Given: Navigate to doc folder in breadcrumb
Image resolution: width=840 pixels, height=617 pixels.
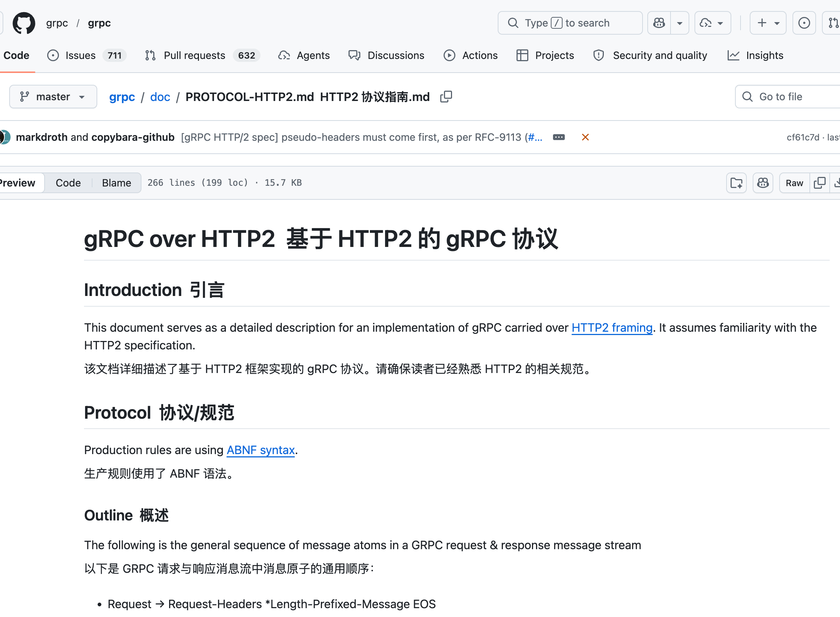Looking at the screenshot, I should pyautogui.click(x=160, y=97).
